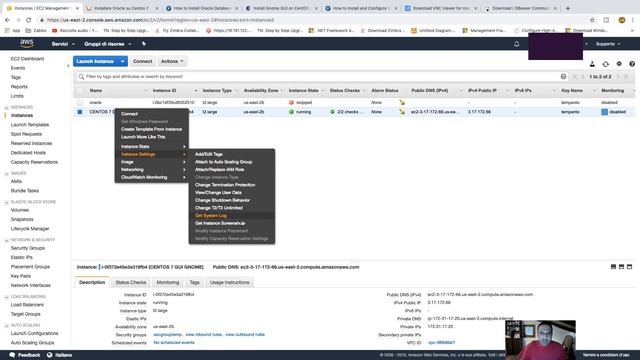This screenshot has height=360, width=640.
Task: Set details pane to middle layout icon
Action: pos(621,267)
